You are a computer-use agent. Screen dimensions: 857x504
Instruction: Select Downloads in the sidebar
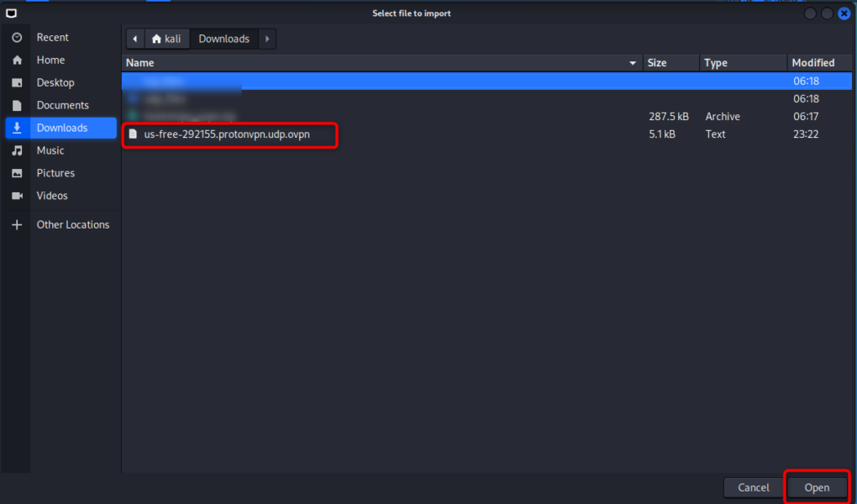60,128
